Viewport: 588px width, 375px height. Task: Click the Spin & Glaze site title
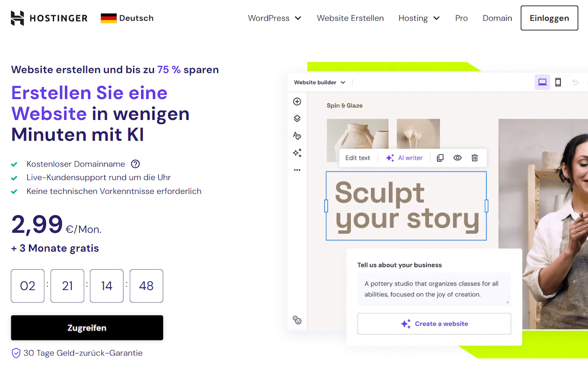coord(344,105)
